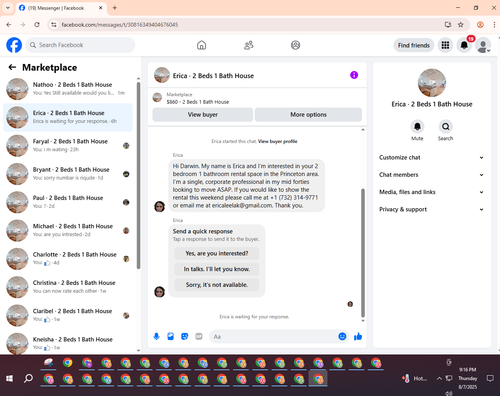Image resolution: width=500 pixels, height=396 pixels.
Task: Send quick reply 'Sorry, it's not available.'
Action: (217, 285)
